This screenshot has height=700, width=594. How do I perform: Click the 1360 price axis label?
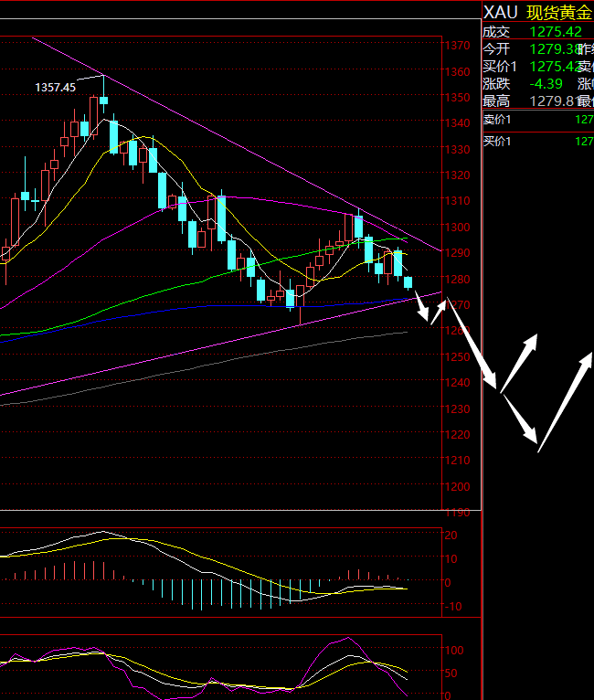tap(458, 71)
